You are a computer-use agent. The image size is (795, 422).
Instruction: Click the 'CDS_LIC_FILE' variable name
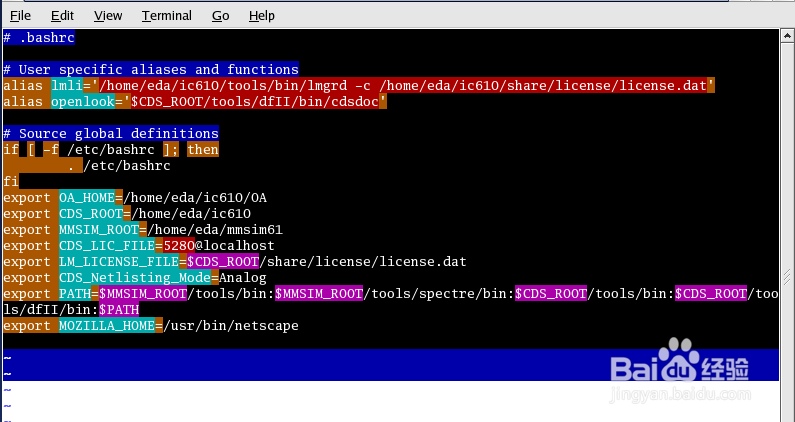[x=107, y=246]
